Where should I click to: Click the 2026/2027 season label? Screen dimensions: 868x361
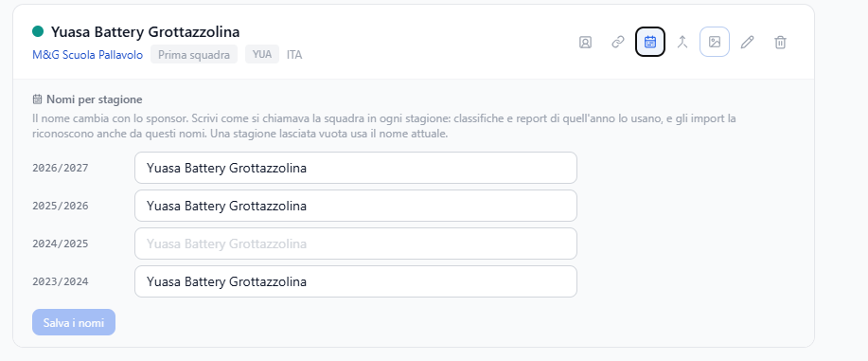(x=61, y=168)
